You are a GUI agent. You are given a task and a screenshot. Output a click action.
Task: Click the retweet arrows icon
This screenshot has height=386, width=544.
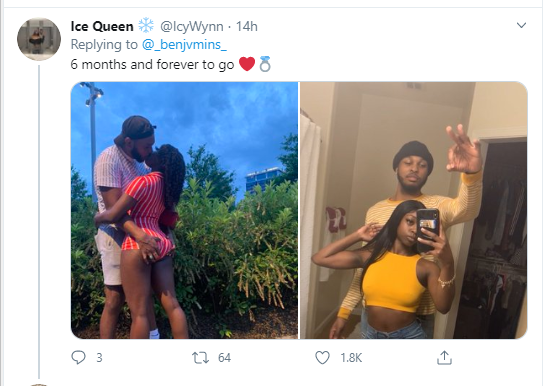coord(201,358)
